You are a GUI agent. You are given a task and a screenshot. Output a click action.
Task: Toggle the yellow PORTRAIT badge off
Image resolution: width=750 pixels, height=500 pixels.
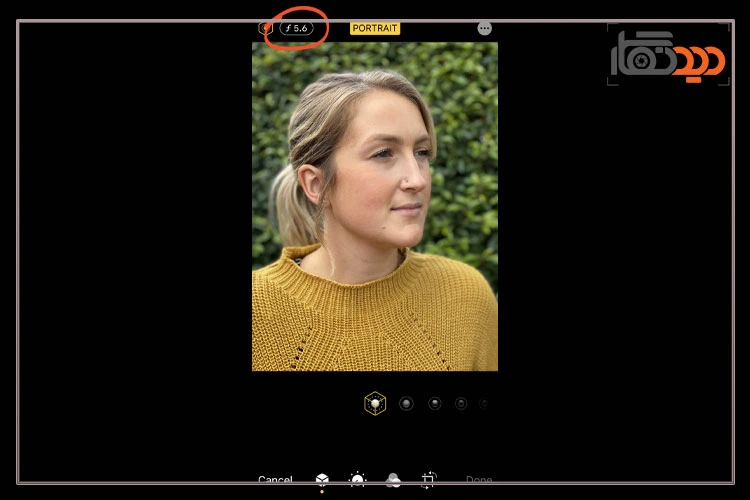(x=375, y=28)
